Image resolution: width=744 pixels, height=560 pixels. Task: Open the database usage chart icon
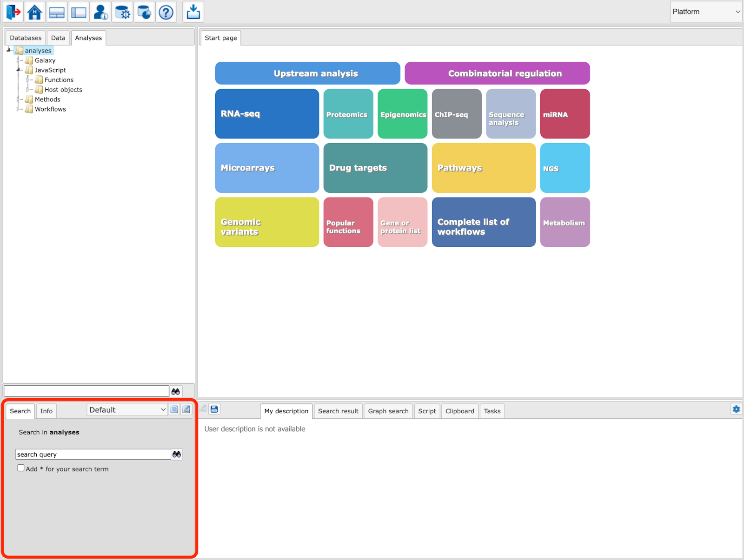tap(144, 12)
